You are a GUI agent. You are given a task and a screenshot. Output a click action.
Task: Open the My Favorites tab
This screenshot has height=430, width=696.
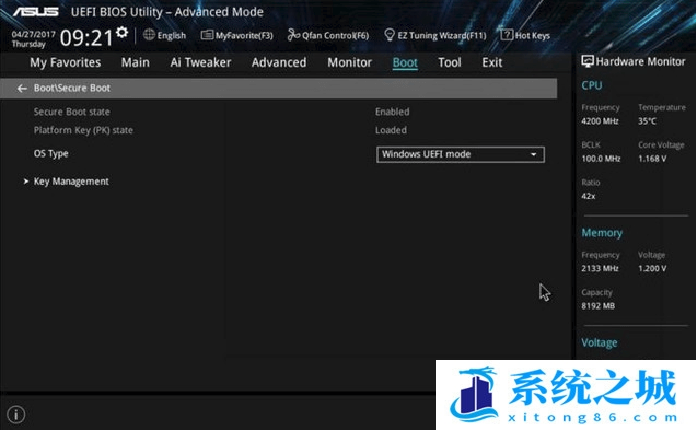coord(66,63)
